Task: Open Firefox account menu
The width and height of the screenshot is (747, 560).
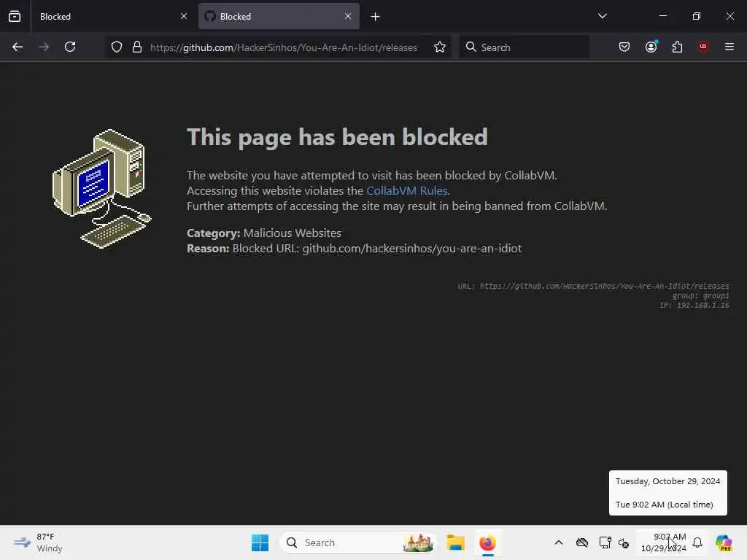Action: point(651,47)
